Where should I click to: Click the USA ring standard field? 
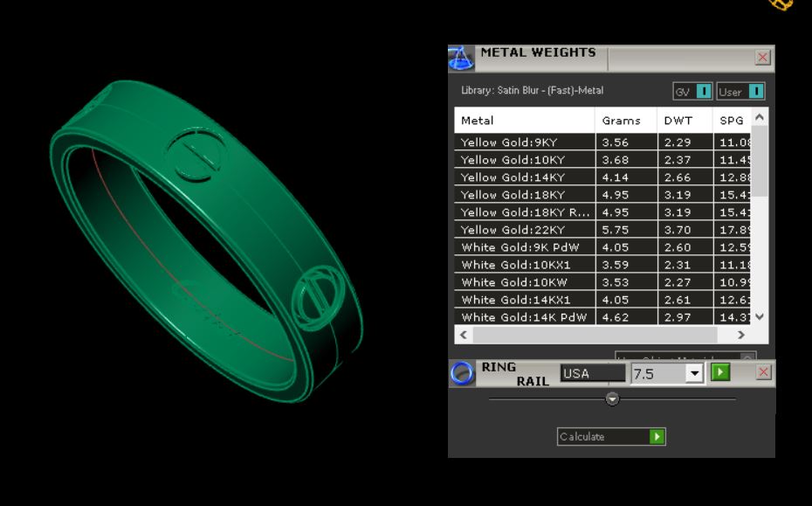coord(593,373)
